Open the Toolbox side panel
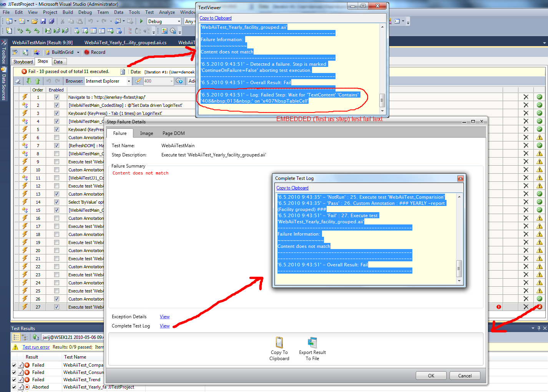 pos(3,52)
